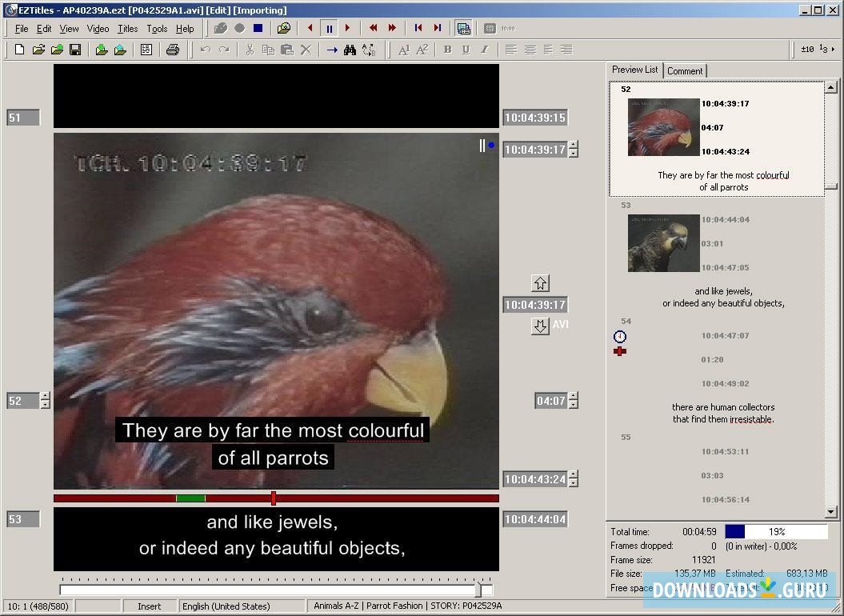844x616 pixels.
Task: Switch to the Comment tab
Action: (685, 71)
